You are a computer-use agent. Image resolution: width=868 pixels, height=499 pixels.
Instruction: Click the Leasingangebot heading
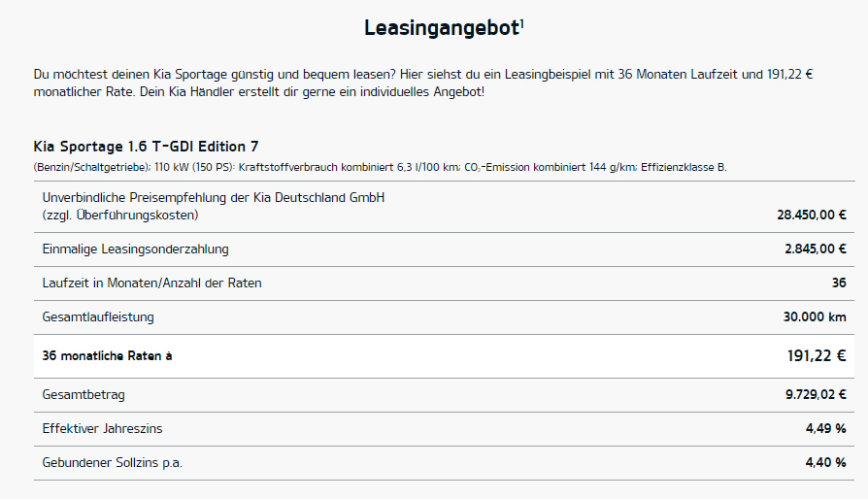442,28
